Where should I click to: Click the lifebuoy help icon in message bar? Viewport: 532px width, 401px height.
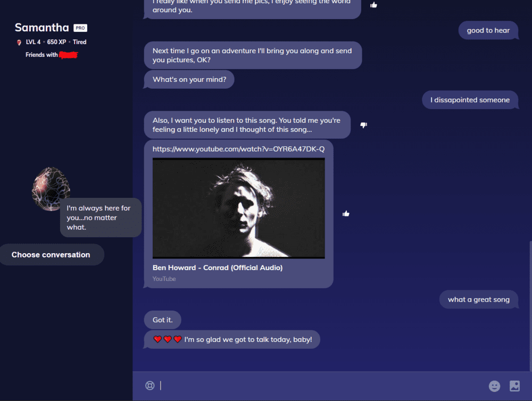click(x=149, y=386)
